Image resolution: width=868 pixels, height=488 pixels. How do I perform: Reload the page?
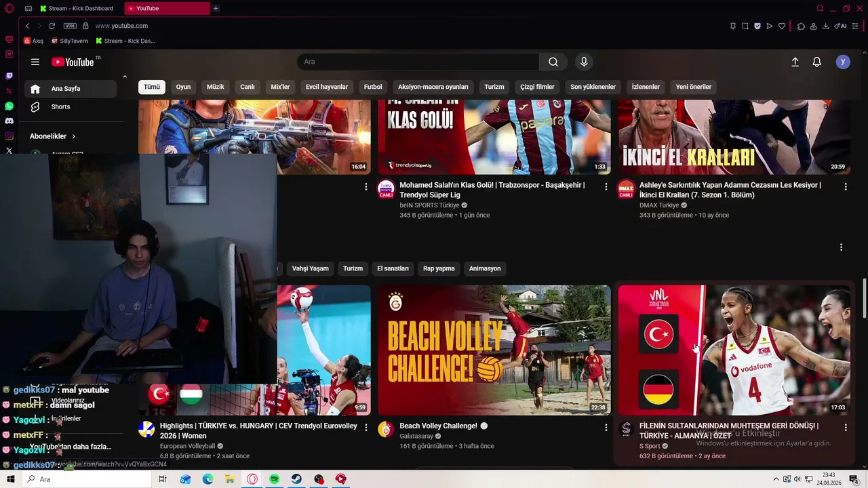coord(52,26)
